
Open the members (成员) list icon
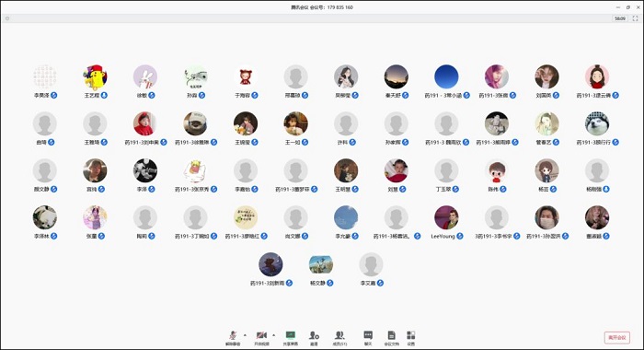pos(339,338)
